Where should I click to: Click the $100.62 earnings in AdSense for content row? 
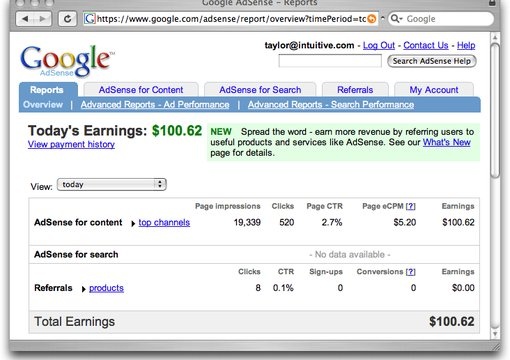point(458,222)
